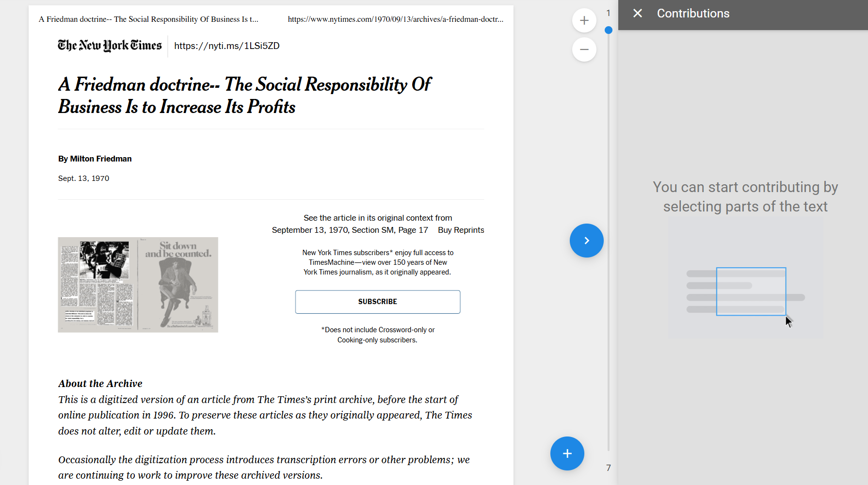Viewport: 868px width, 485px height.
Task: Click the Sept. 13, 1970 date
Action: 84,178
